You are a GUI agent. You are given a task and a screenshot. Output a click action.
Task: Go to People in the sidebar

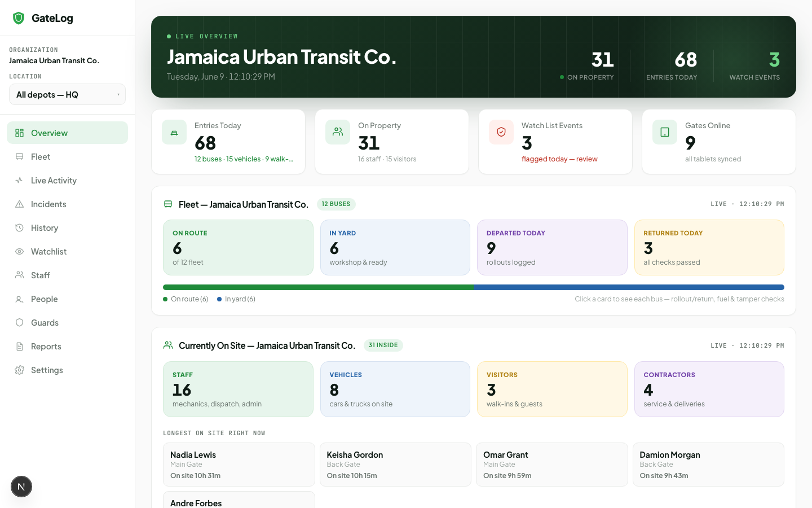[x=67, y=299]
